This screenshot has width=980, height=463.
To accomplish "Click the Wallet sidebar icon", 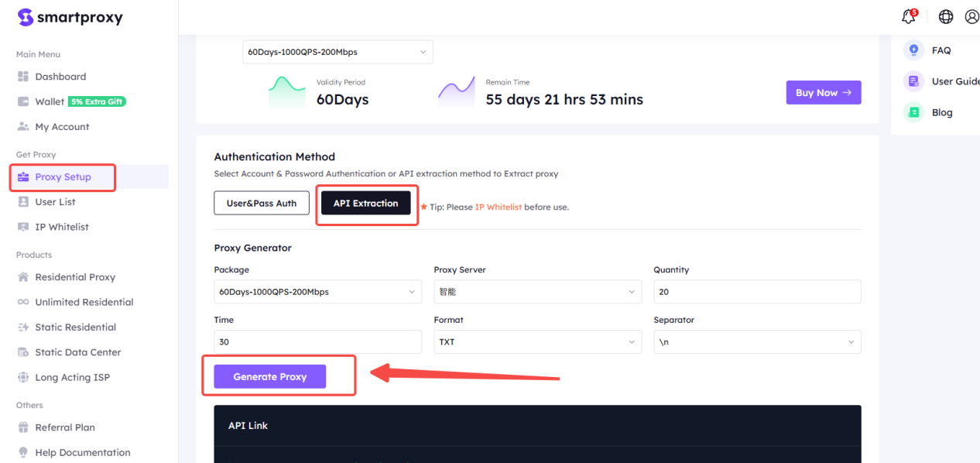I will 23,101.
